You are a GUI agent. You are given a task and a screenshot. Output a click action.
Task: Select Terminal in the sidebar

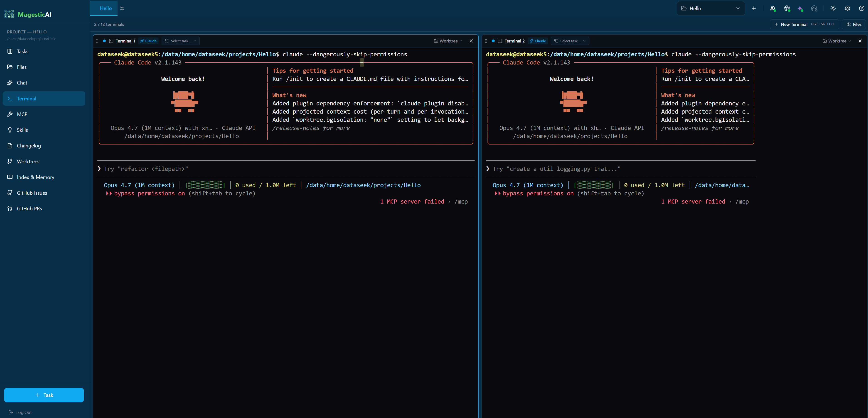[x=44, y=99]
